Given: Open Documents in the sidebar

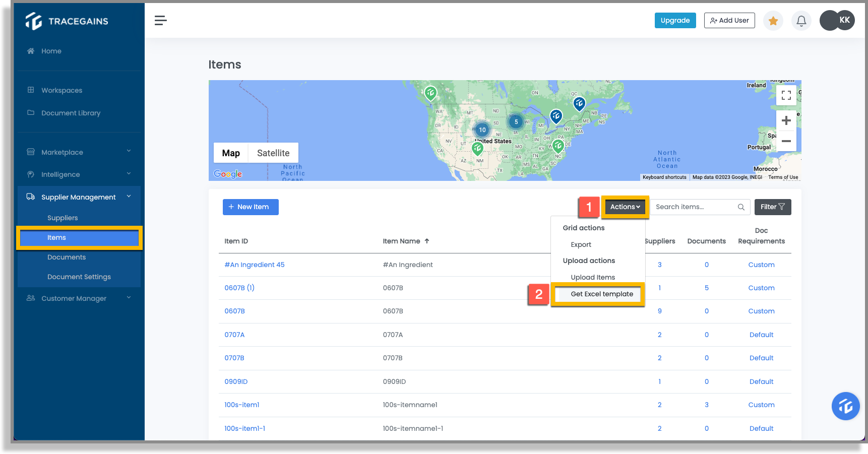Looking at the screenshot, I should pos(67,257).
